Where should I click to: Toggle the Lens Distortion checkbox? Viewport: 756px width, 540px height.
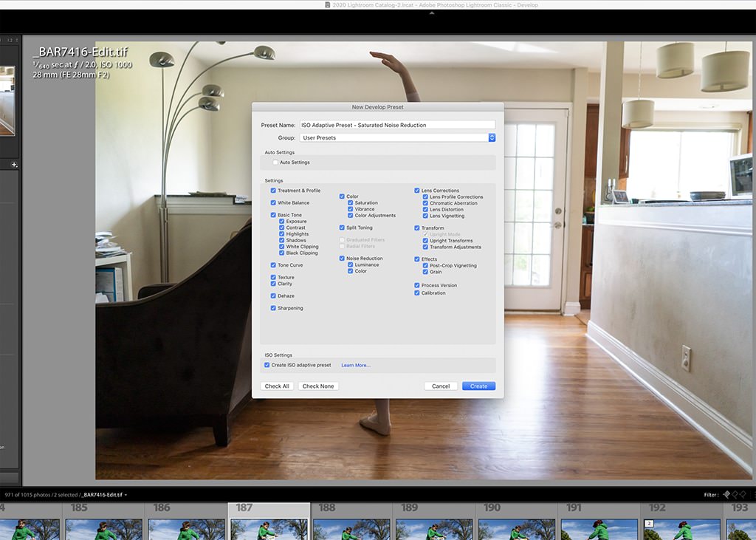[x=425, y=210]
